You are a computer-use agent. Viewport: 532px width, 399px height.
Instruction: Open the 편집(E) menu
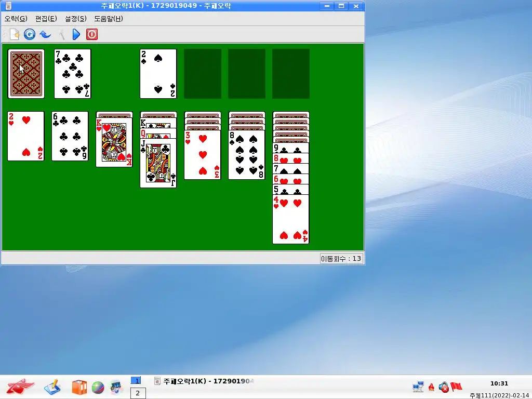(46, 19)
